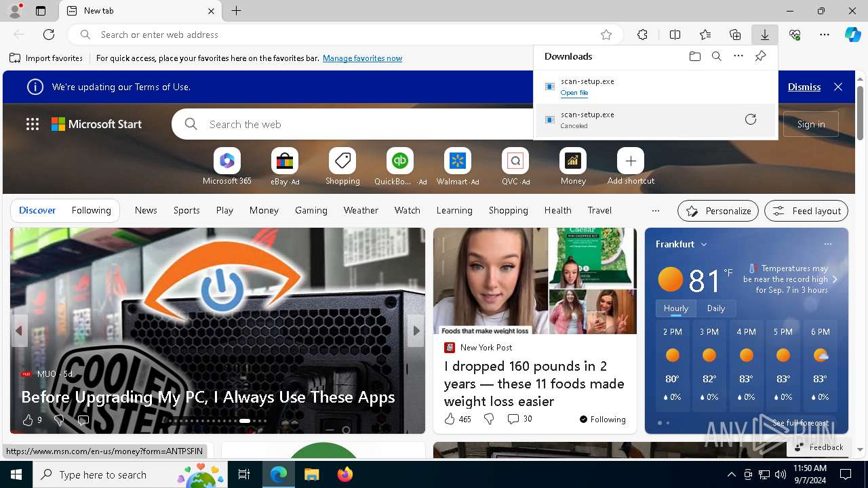Click the Sign in button
This screenshot has width=868, height=488.
(x=811, y=124)
